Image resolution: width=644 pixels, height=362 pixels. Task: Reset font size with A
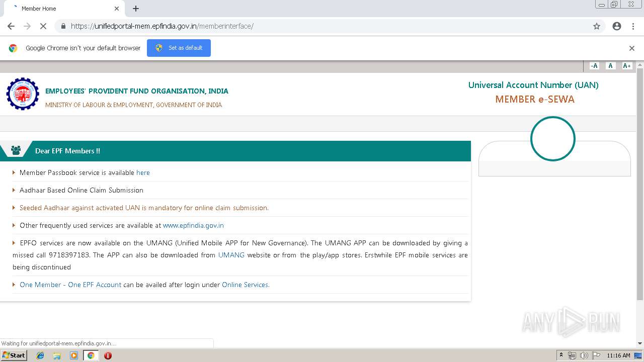pyautogui.click(x=610, y=66)
